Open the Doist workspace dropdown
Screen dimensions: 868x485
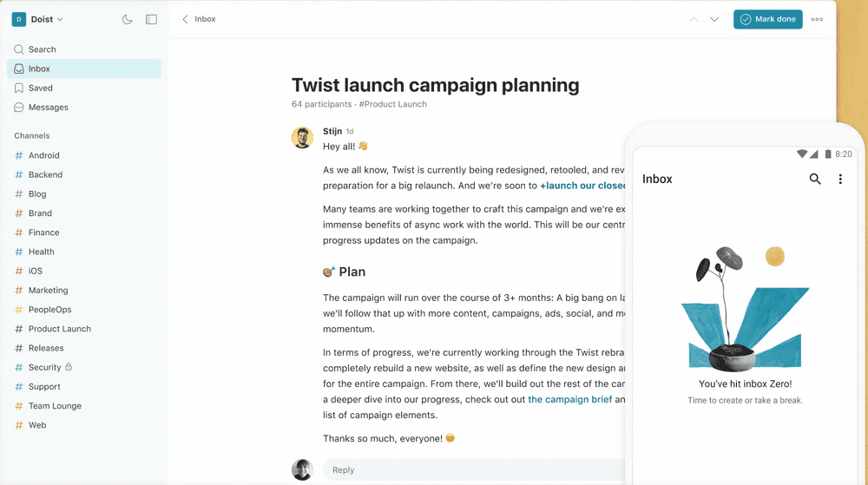pyautogui.click(x=37, y=19)
